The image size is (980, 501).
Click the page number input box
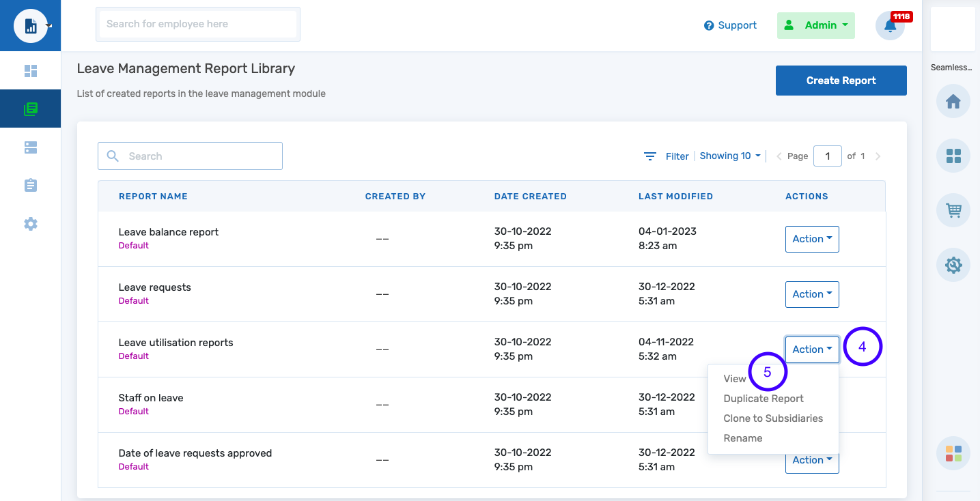click(x=828, y=156)
